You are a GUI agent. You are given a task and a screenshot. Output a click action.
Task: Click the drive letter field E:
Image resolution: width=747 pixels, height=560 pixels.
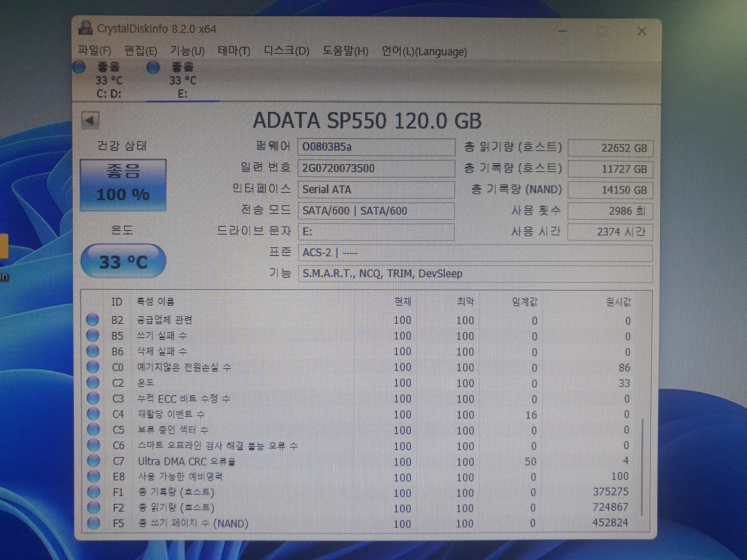(x=376, y=231)
